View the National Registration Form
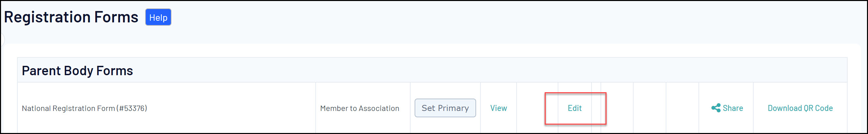 click(498, 108)
